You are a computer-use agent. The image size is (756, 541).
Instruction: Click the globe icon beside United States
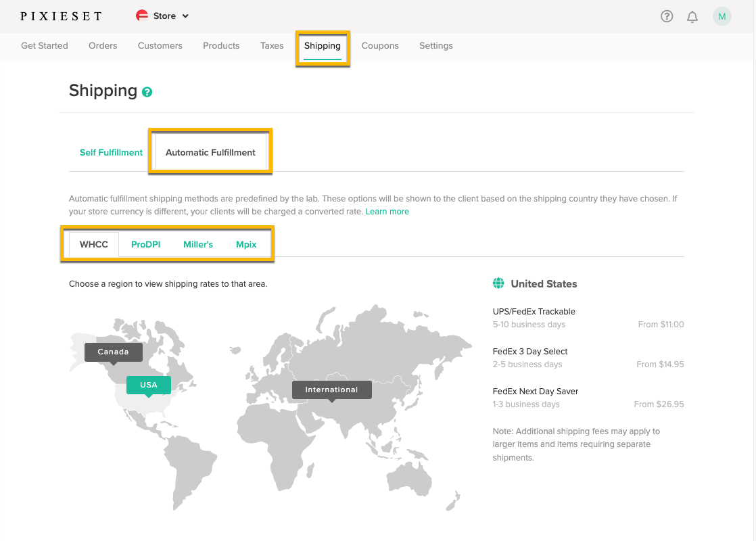point(498,283)
